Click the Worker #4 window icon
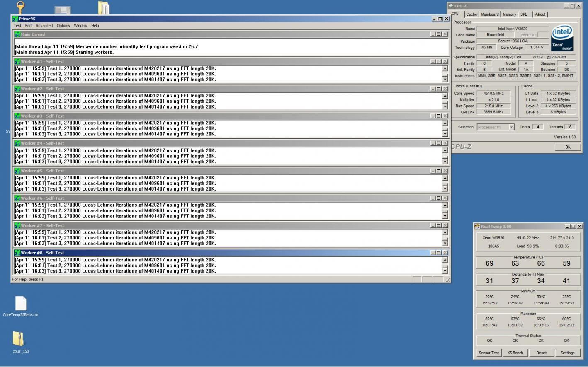The width and height of the screenshot is (588, 367). pyautogui.click(x=17, y=143)
